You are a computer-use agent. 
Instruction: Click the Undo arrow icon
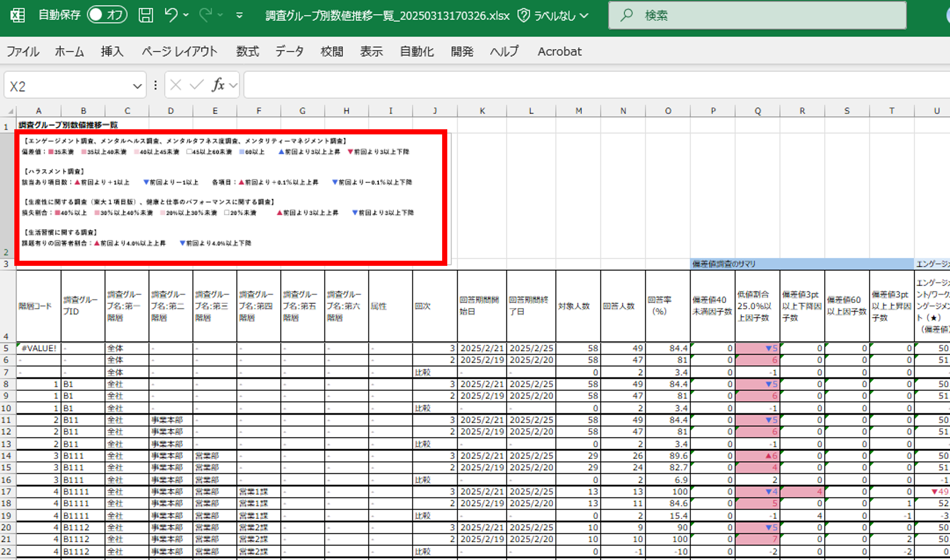171,15
